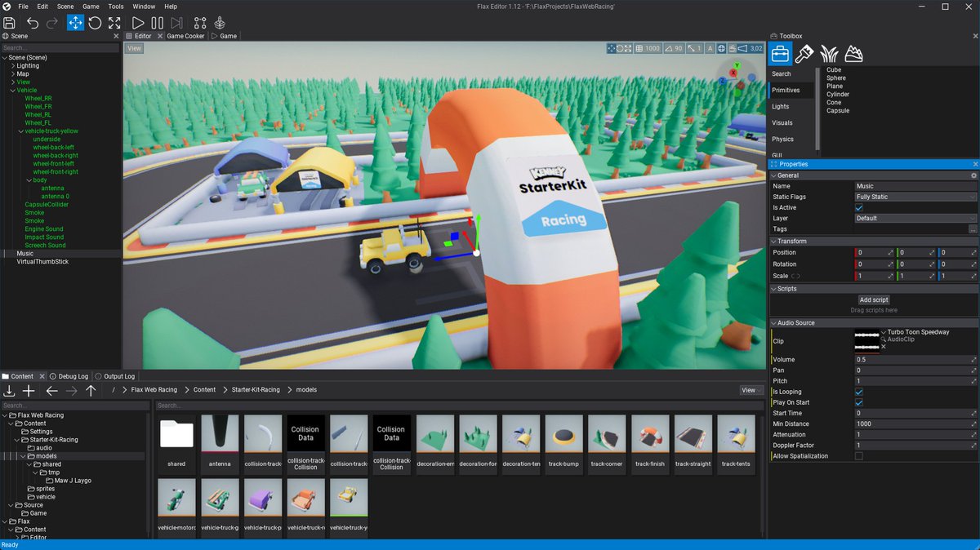Toggle the Play On Start checkbox
This screenshot has width=980, height=550.
[x=858, y=402]
